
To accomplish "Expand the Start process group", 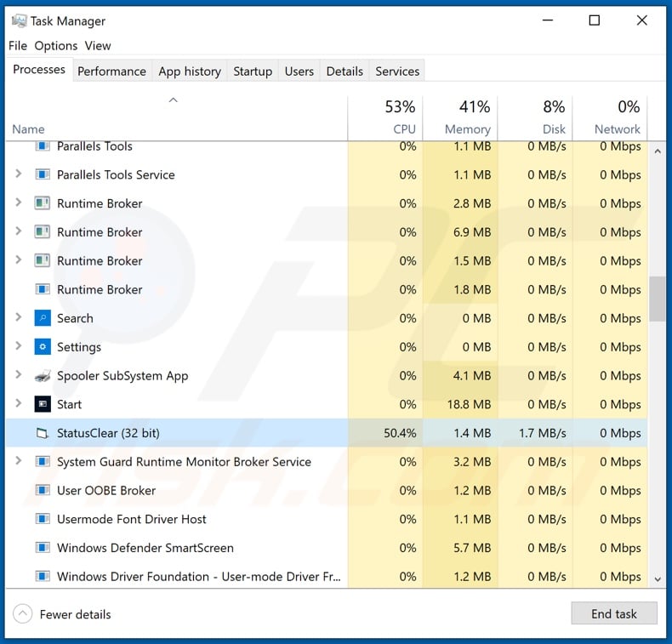I will 19,403.
